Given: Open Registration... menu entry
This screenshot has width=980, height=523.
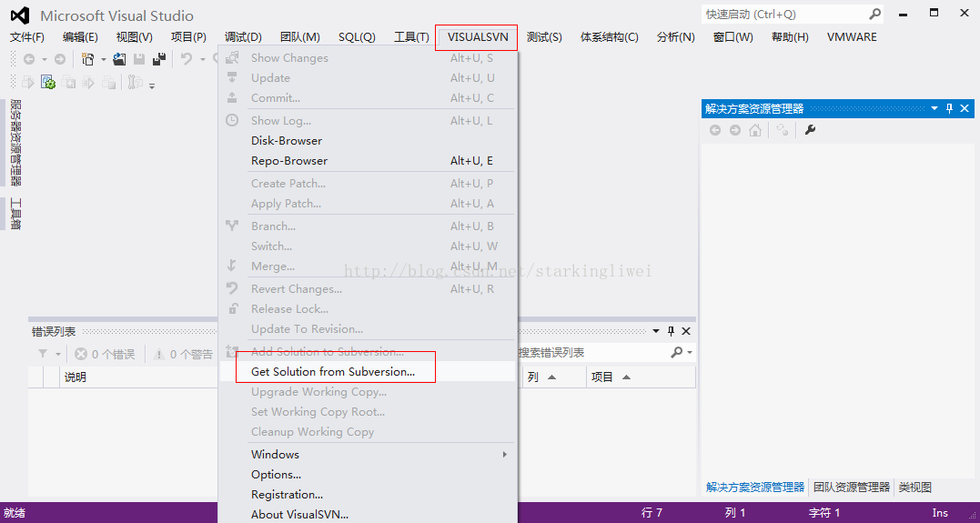Looking at the screenshot, I should pyautogui.click(x=368, y=494).
